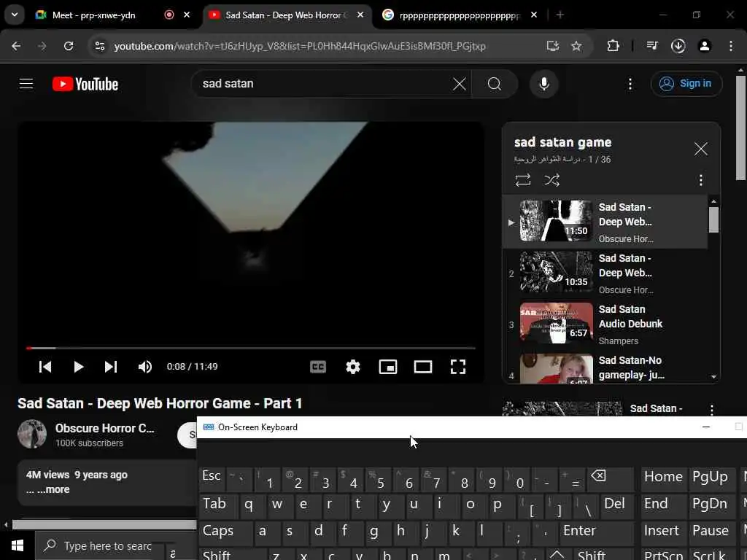This screenshot has height=560, width=747.
Task: Minimize the On-Screen Keyboard window
Action: tap(706, 427)
